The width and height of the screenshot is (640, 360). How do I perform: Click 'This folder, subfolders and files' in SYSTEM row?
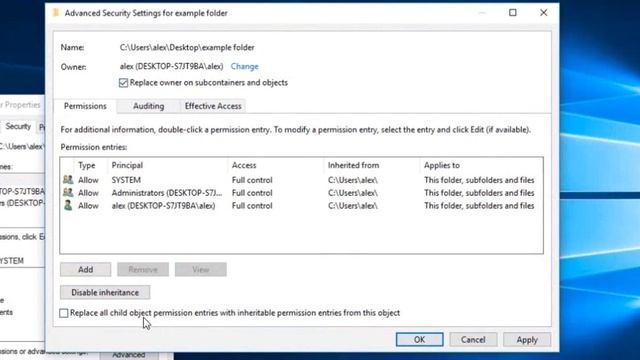pyautogui.click(x=479, y=180)
